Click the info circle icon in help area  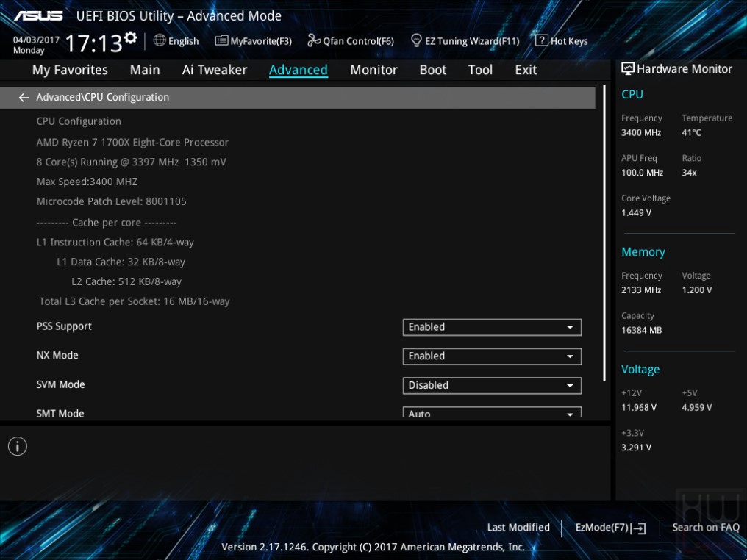tap(18, 446)
